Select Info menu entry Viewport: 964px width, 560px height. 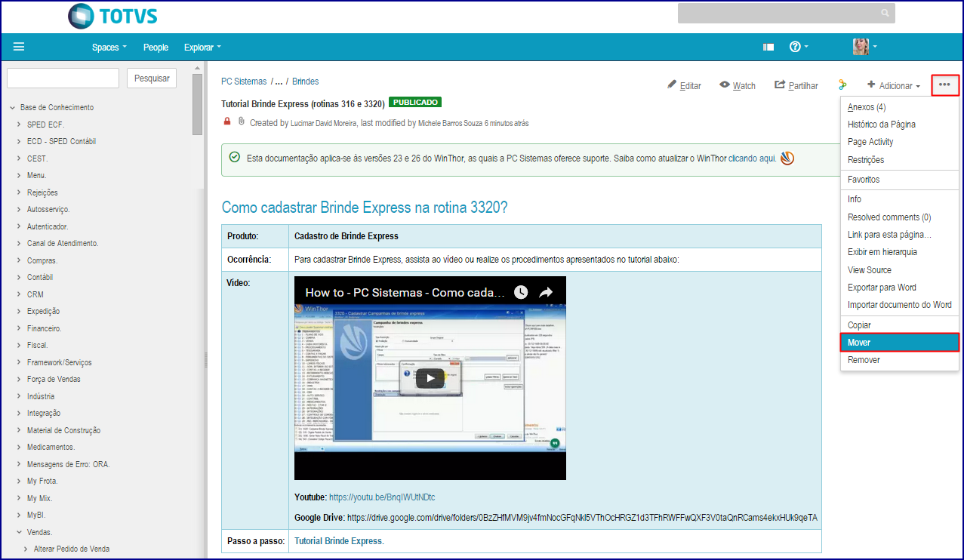(x=899, y=199)
